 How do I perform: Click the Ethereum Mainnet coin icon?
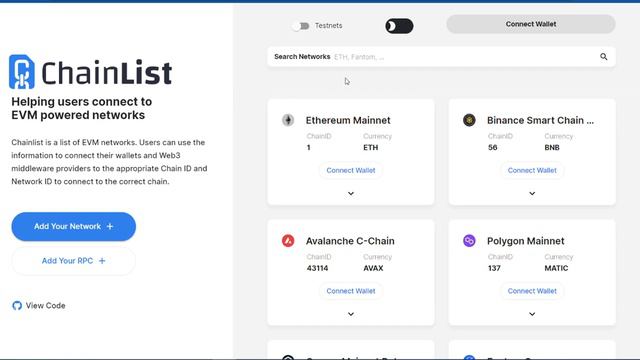[x=288, y=120]
